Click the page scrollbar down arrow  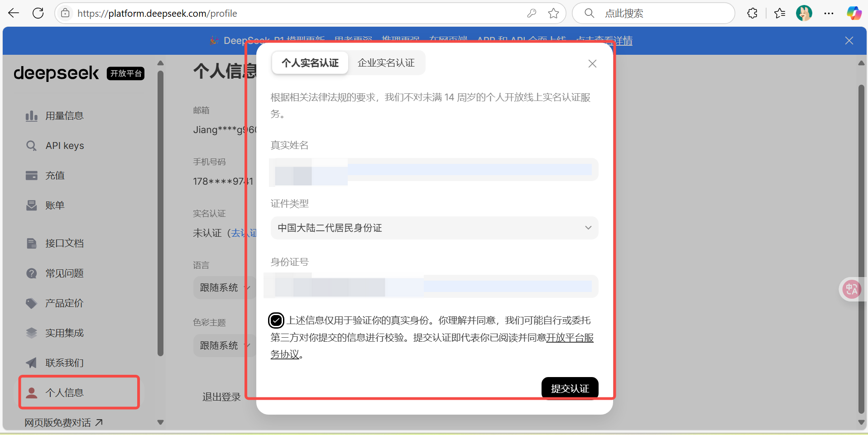tap(861, 422)
